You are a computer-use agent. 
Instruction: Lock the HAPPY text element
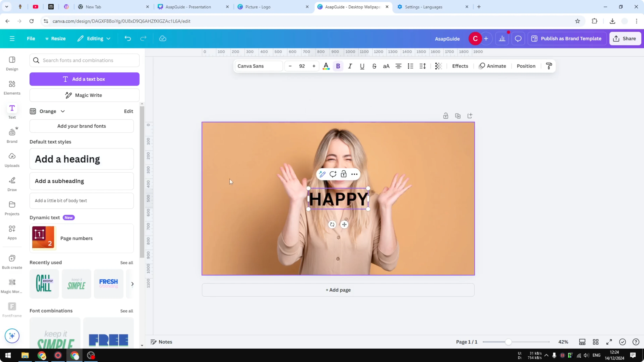click(344, 174)
